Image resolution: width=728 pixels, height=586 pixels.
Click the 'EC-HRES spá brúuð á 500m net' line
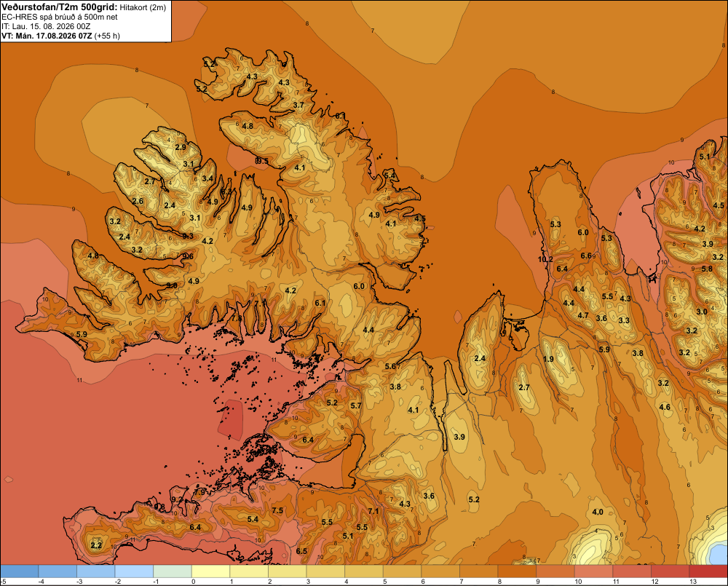[60, 17]
